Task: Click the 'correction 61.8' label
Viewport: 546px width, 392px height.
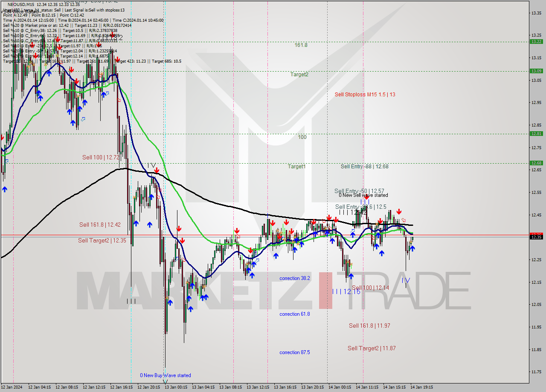Action: 295,314
